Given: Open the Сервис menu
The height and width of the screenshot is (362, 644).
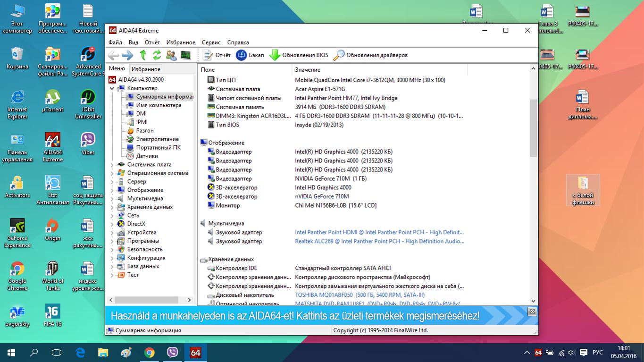Looking at the screenshot, I should click(211, 42).
